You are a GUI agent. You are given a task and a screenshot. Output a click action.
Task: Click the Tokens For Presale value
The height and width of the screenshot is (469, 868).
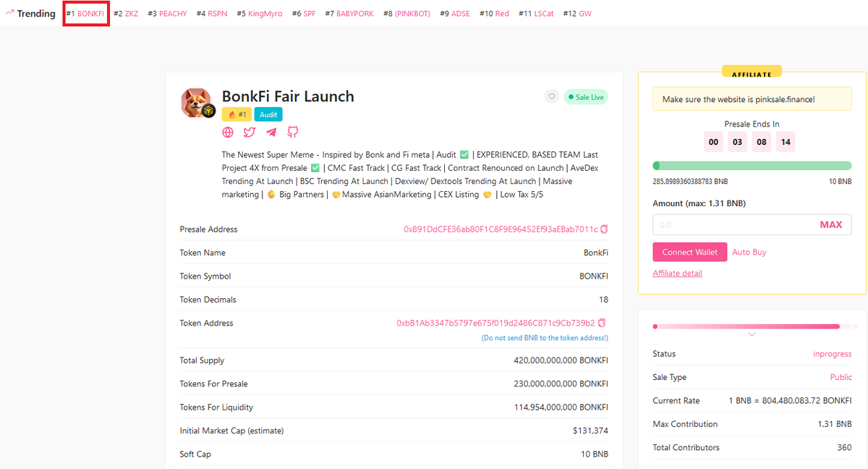(561, 384)
